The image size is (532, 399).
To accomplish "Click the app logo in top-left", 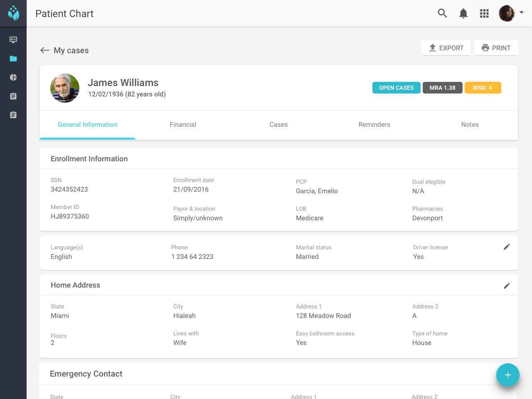I will point(13,13).
